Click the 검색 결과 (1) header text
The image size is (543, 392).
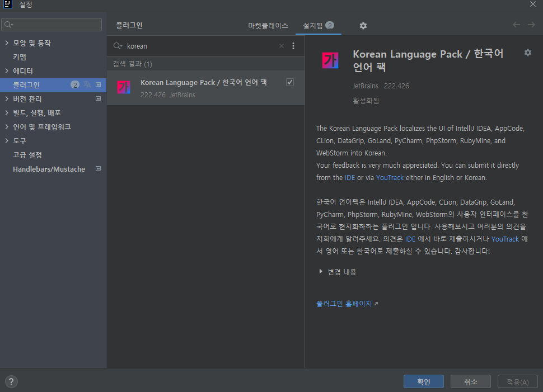pyautogui.click(x=132, y=64)
